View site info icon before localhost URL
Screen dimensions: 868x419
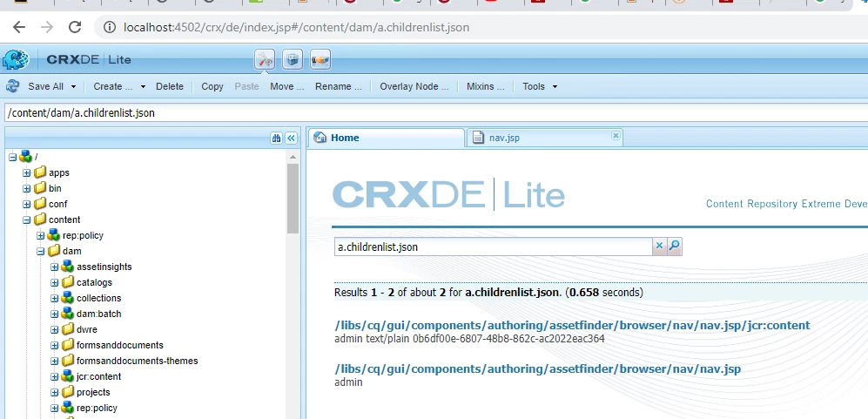pyautogui.click(x=110, y=27)
